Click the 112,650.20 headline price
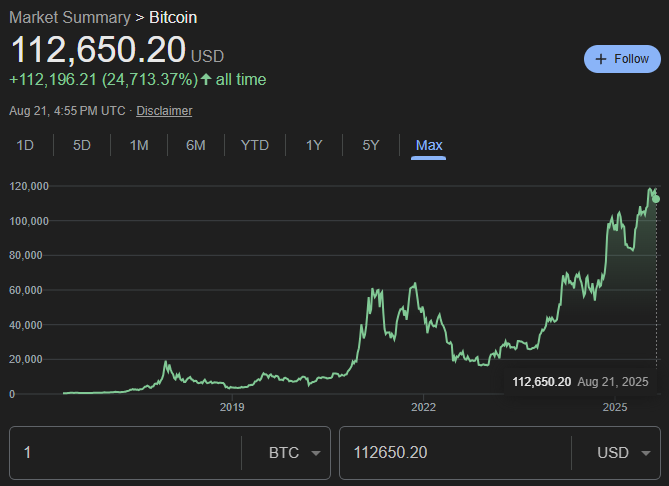This screenshot has width=669, height=486. (99, 50)
